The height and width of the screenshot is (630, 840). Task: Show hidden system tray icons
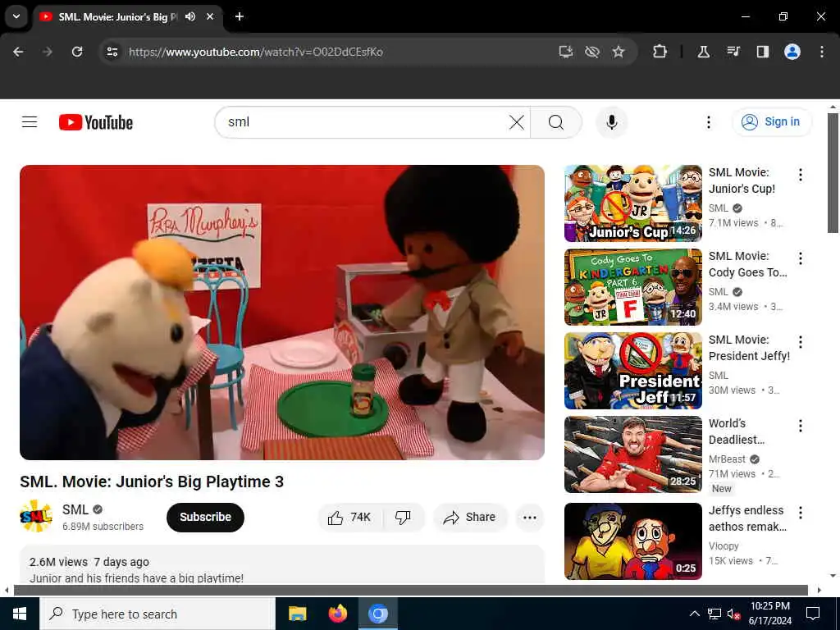tap(694, 614)
